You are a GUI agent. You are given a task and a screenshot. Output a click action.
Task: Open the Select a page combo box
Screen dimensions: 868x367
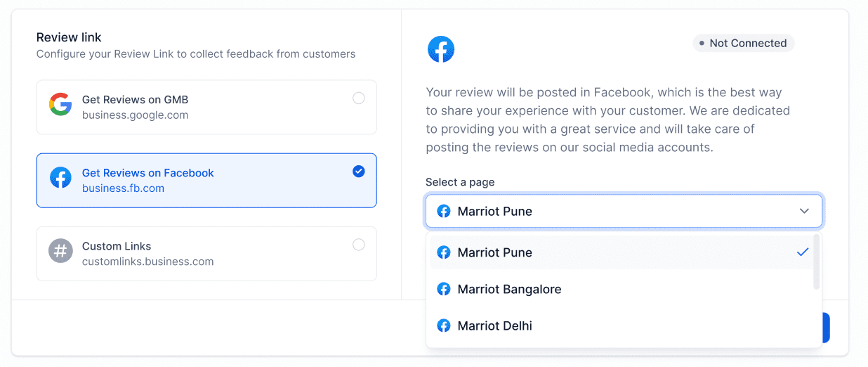tap(624, 212)
